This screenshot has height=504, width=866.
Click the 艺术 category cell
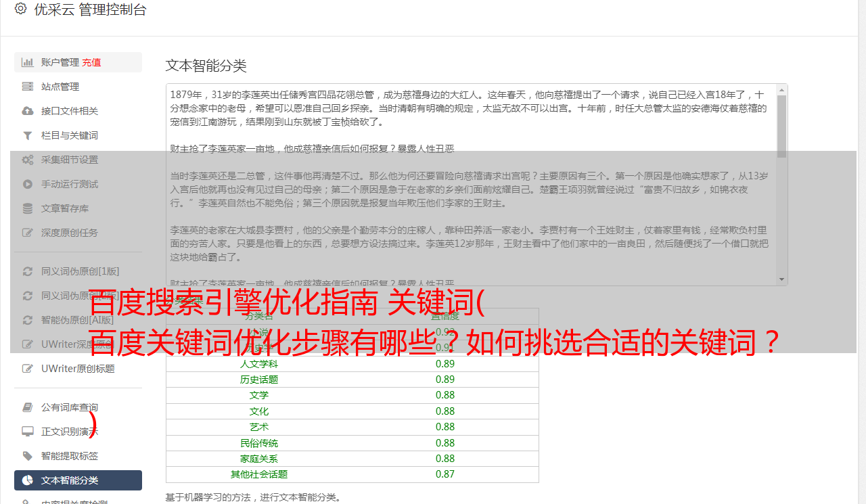259,427
